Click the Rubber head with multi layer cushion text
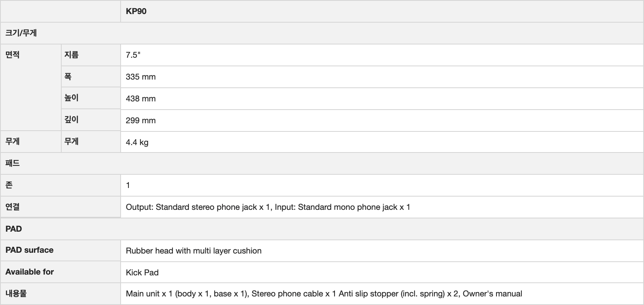 [x=194, y=251]
